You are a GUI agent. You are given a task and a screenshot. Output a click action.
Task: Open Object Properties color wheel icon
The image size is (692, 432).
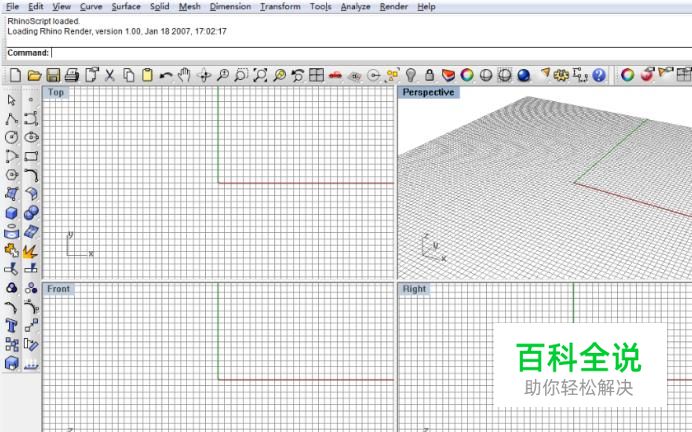tap(467, 75)
